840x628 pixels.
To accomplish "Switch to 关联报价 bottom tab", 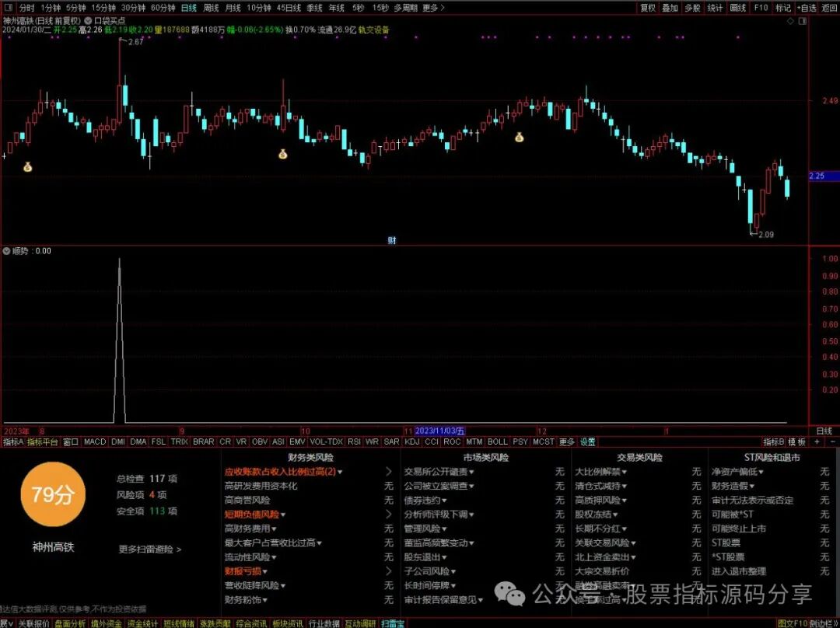I will point(33,623).
